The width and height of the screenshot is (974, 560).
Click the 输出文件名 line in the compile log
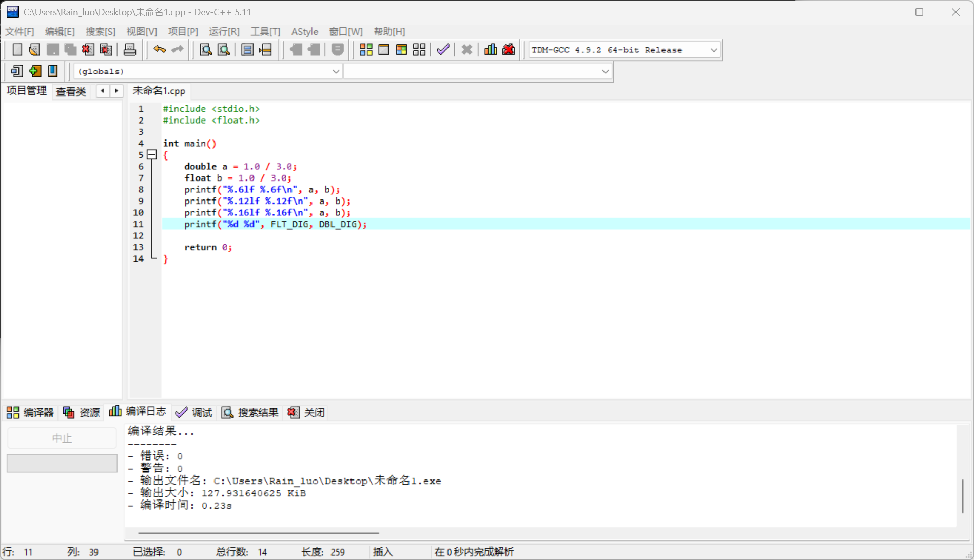pos(285,481)
